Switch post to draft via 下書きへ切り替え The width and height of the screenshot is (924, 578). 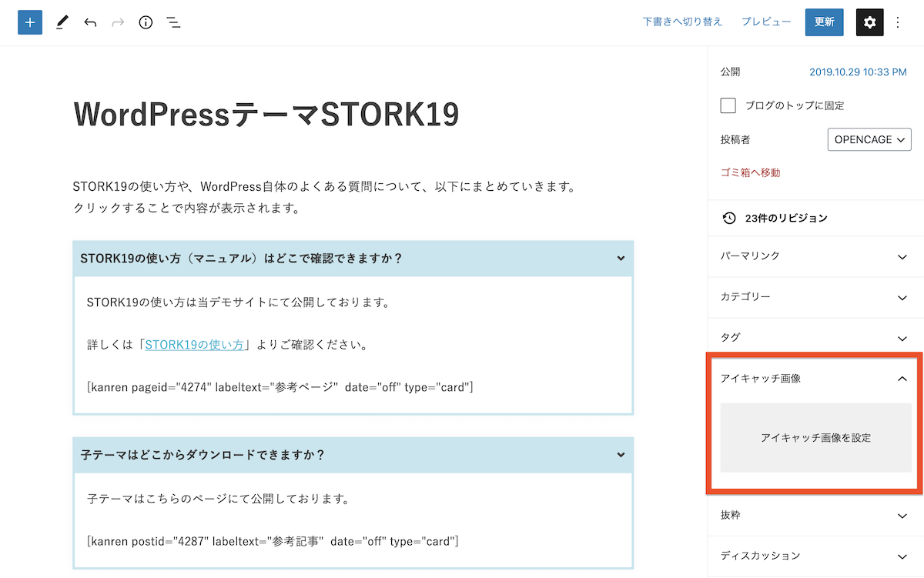tap(682, 22)
